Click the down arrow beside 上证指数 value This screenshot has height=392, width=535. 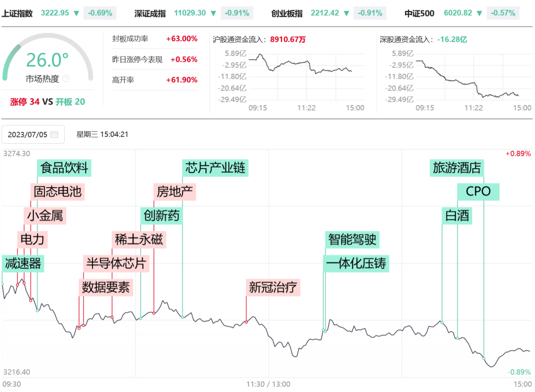pos(77,13)
